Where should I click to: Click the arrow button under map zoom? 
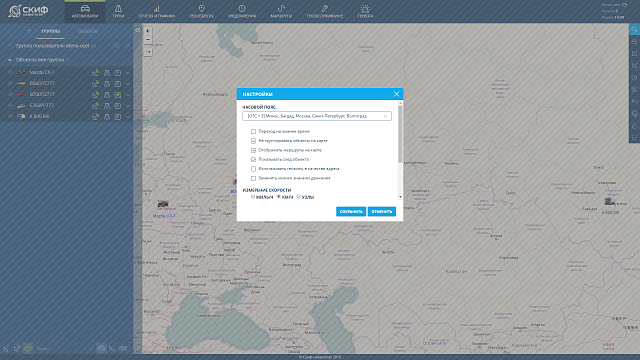148,52
